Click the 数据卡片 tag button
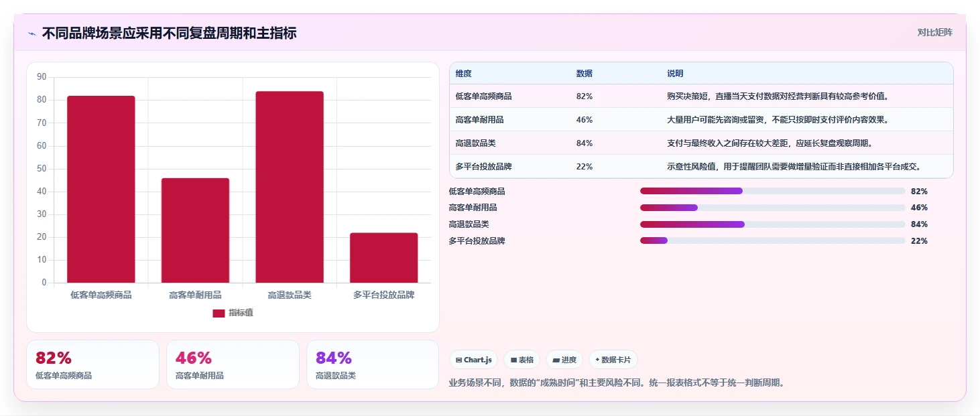 613,360
